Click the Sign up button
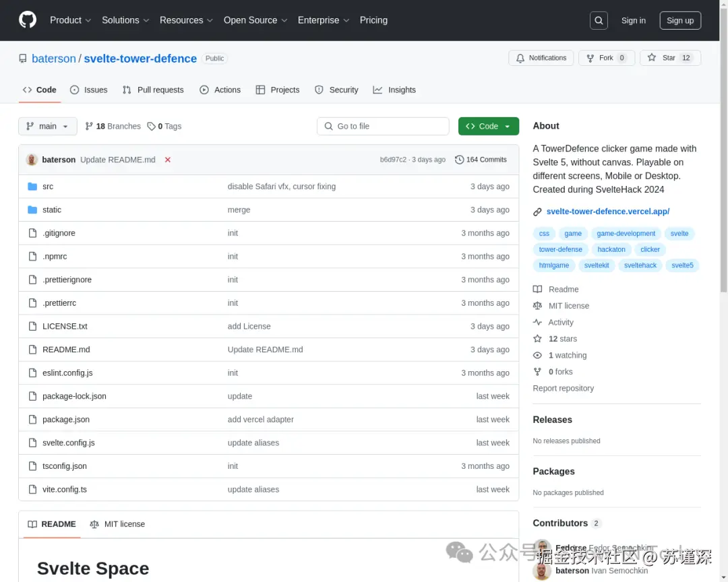The image size is (728, 582). click(x=680, y=20)
